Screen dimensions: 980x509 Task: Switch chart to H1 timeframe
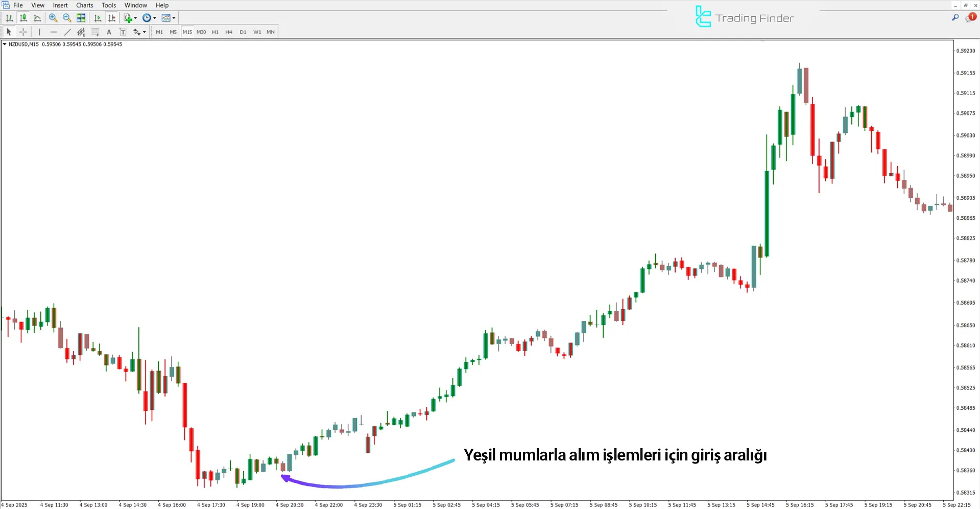215,32
